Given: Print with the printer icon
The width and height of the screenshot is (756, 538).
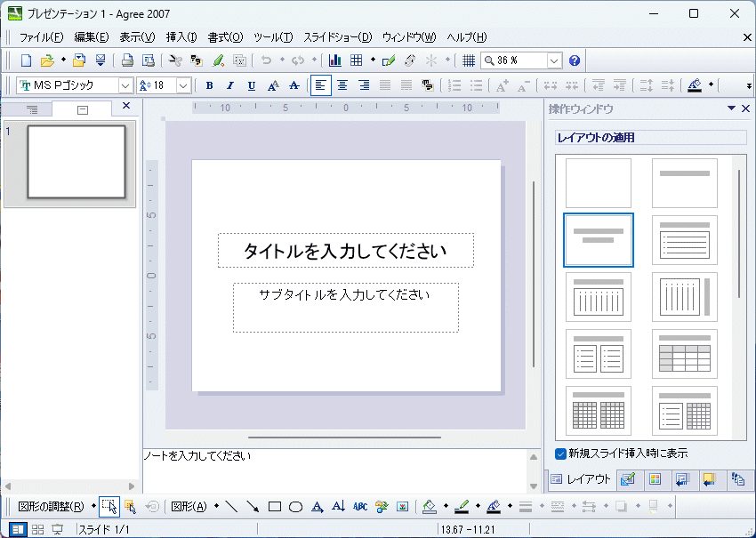Looking at the screenshot, I should [127, 60].
